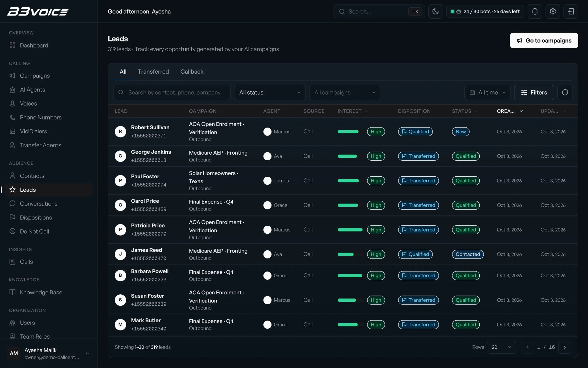Image resolution: width=588 pixels, height=368 pixels.
Task: Open the Filters button
Action: (x=534, y=92)
